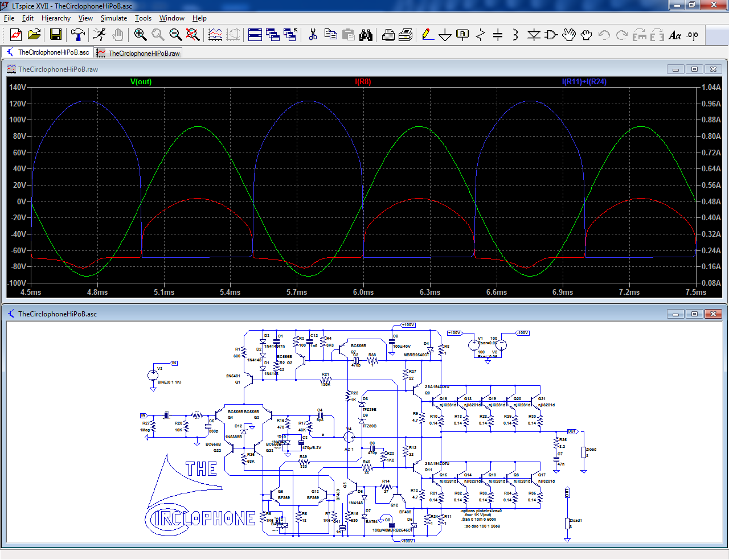Zoom to fit full extents
The width and height of the screenshot is (729, 560).
click(x=193, y=35)
